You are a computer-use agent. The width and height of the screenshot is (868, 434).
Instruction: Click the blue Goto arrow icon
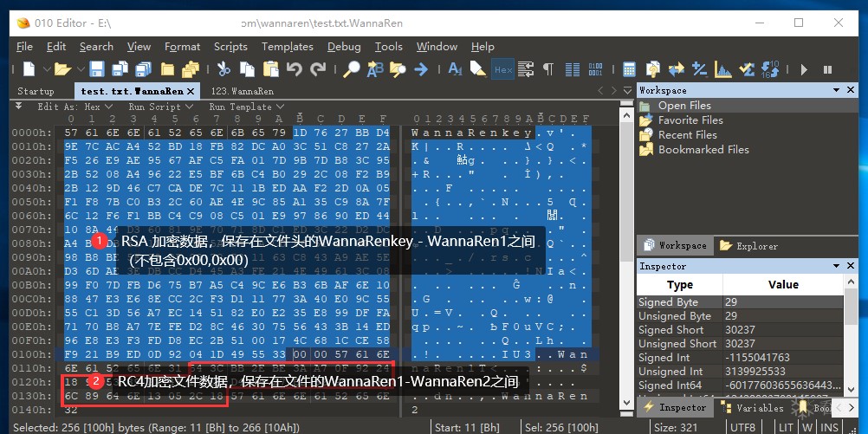421,69
